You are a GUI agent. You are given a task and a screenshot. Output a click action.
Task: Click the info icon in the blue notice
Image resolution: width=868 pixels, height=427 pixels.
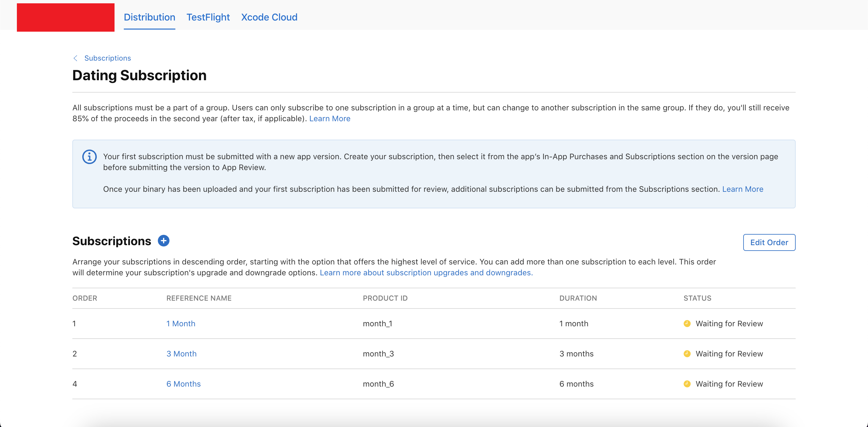(89, 157)
